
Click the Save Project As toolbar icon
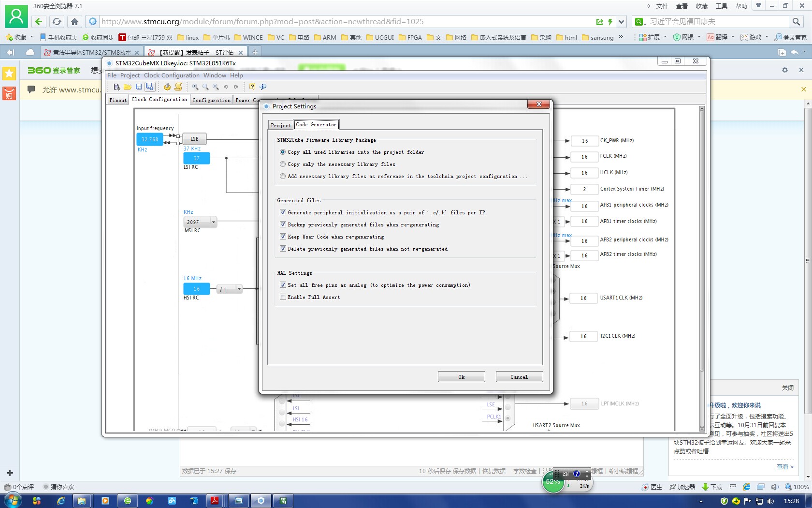tap(150, 87)
